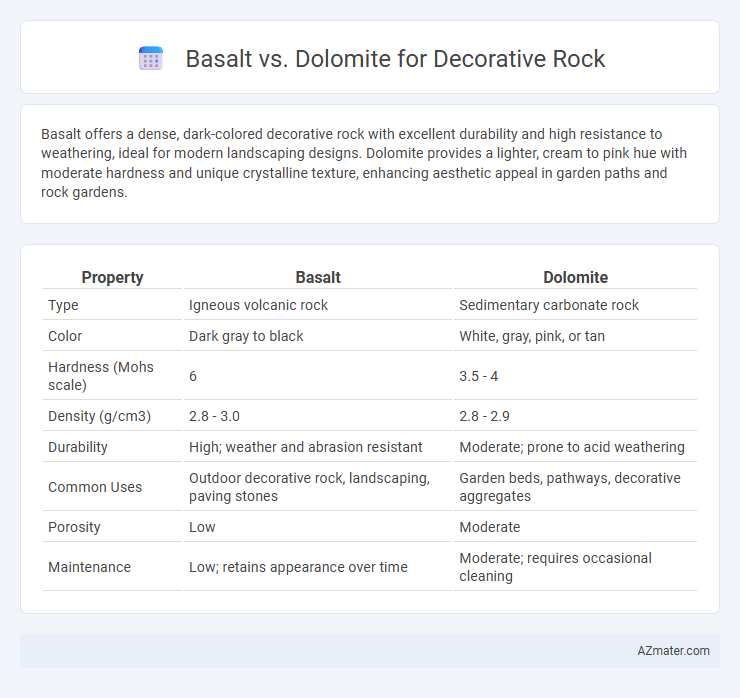The height and width of the screenshot is (698, 740).
Task: Select the density value '2.8 - 2.9'
Action: 484,416
